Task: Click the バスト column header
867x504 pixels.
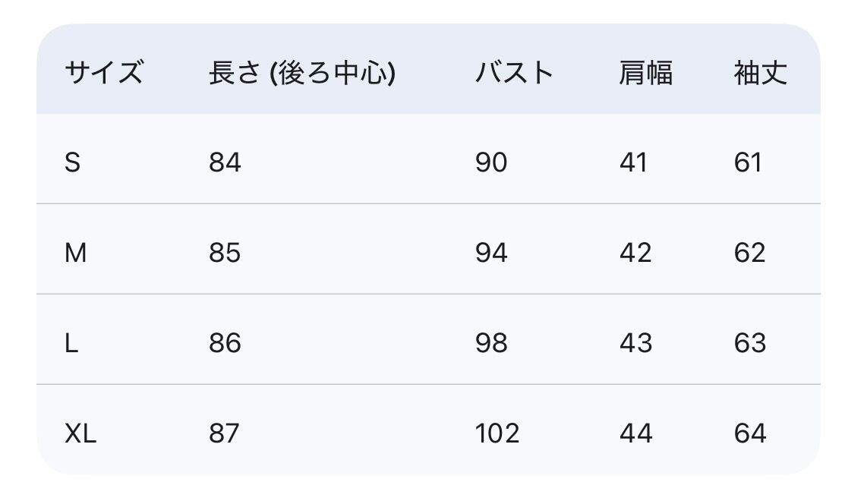Action: (x=514, y=73)
